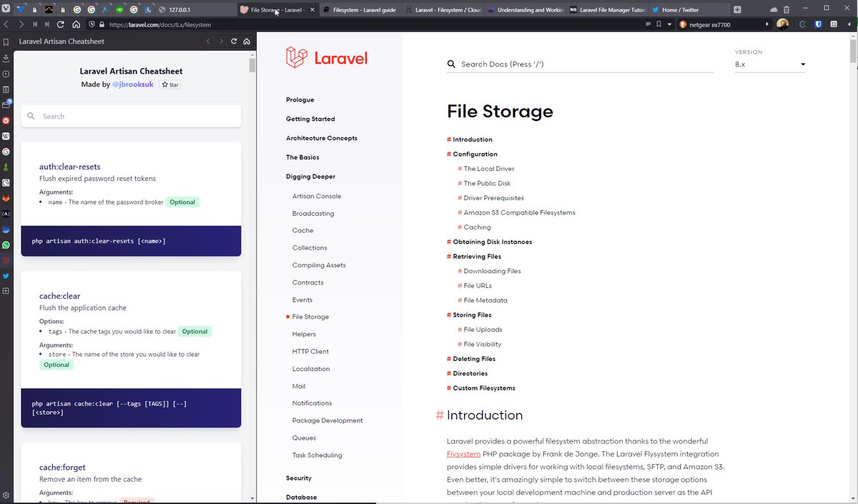The height and width of the screenshot is (504, 858).
Task: Go forward in browser history
Action: click(21, 24)
